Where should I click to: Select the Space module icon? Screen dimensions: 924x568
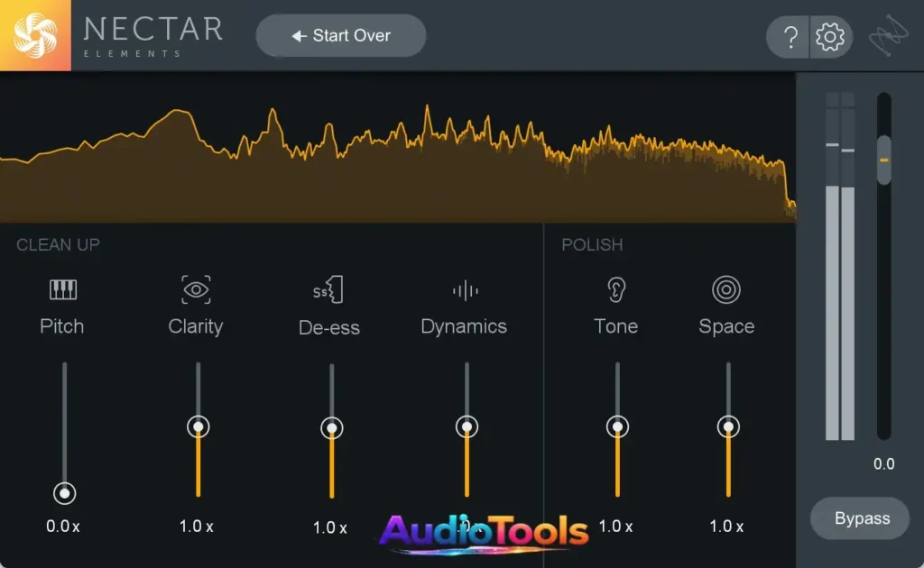(x=726, y=289)
